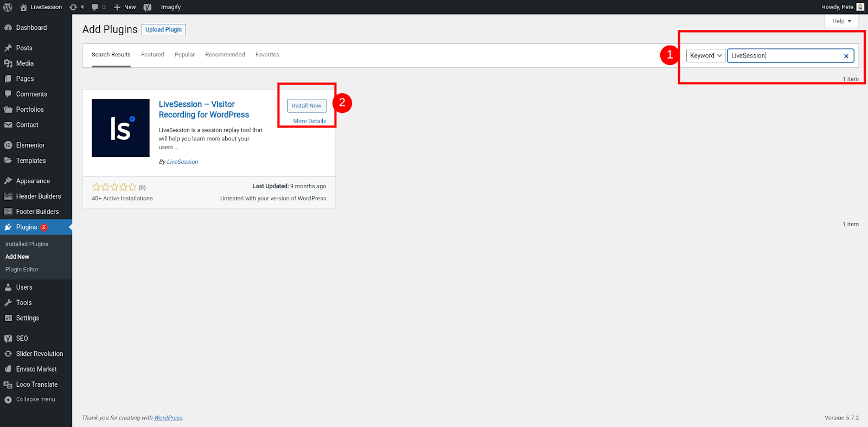Click the Comments icon in sidebar

coord(8,94)
